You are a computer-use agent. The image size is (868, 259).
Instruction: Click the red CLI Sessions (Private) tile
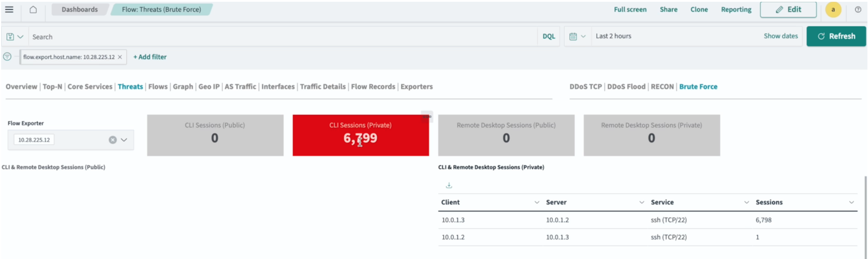[x=360, y=135]
